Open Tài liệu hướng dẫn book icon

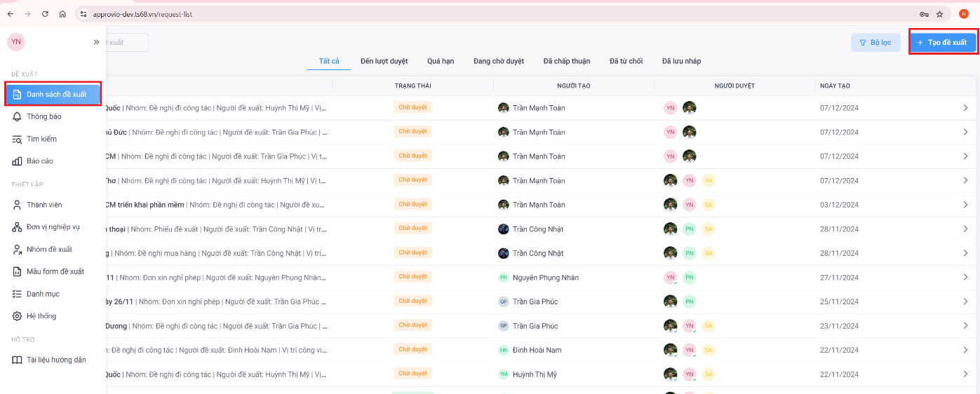[17, 360]
